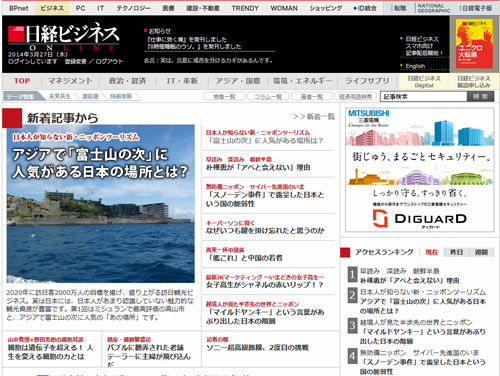The width and height of the screenshot is (500, 376).
Task: Select the マネジメント navigation tab
Action: (x=70, y=81)
